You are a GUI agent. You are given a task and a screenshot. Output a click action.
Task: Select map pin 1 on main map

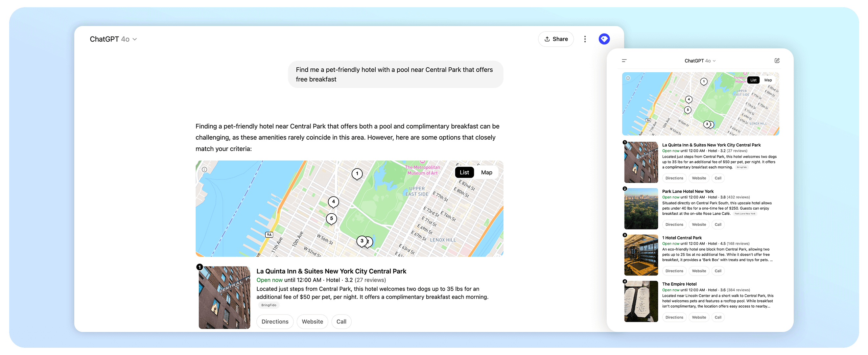[x=357, y=174]
